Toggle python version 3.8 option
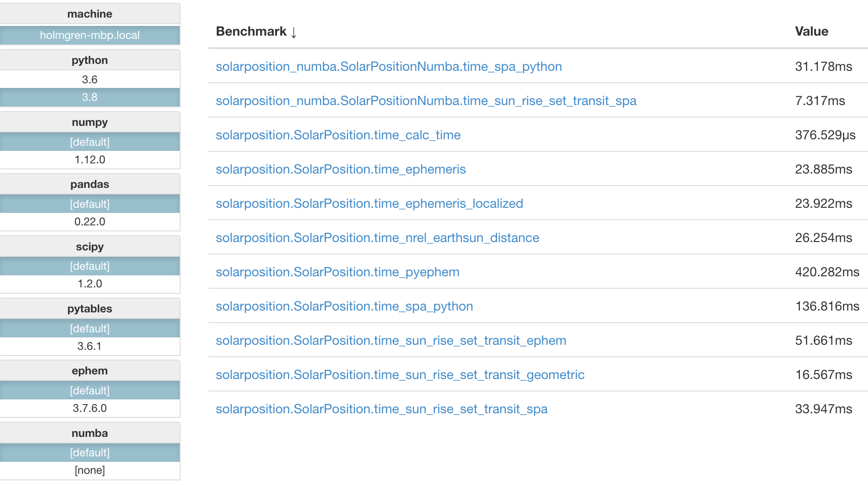Screen dimensions: 868x485 (90, 98)
